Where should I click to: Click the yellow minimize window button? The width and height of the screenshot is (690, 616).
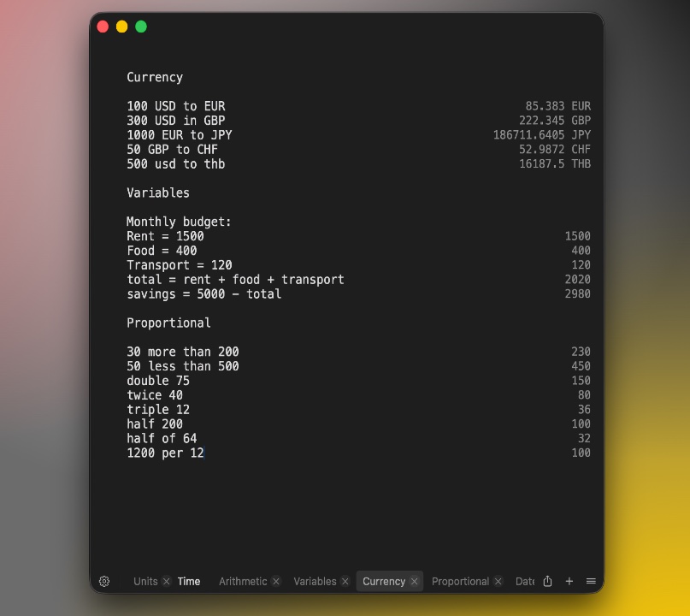tap(122, 27)
